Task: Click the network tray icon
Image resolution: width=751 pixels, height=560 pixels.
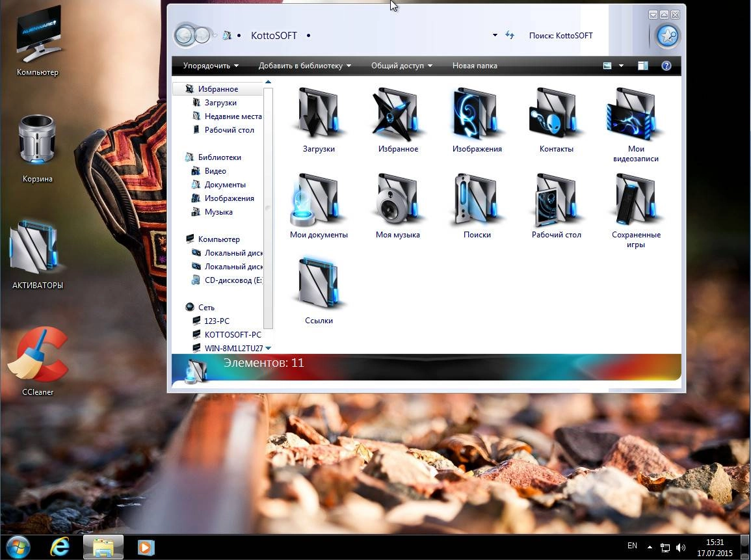Action: [665, 547]
